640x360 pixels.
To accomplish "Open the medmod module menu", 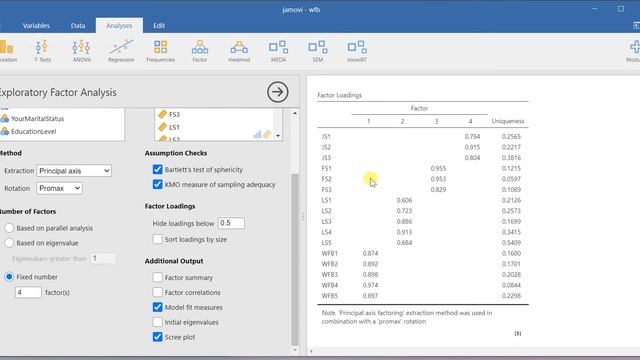I will [239, 51].
